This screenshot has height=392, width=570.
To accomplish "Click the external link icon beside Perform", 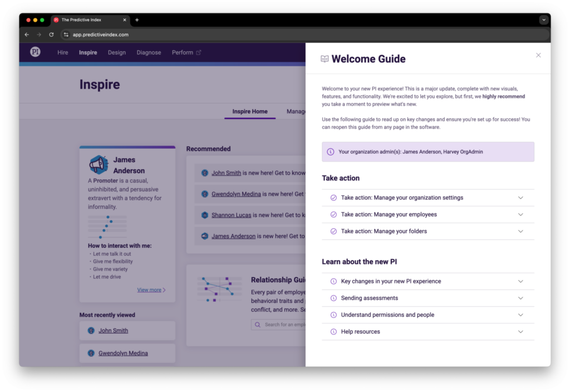I will pos(199,53).
